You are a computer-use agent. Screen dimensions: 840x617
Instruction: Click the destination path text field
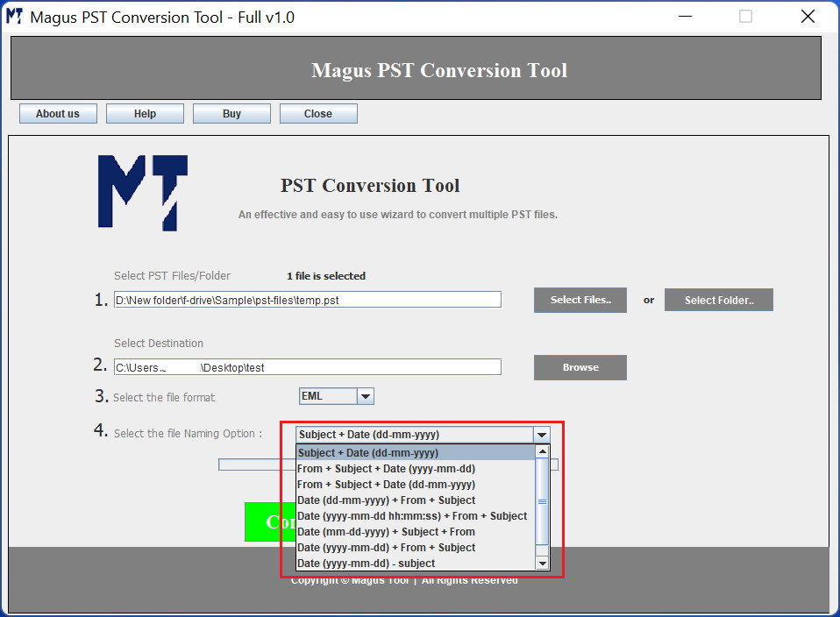tap(307, 367)
